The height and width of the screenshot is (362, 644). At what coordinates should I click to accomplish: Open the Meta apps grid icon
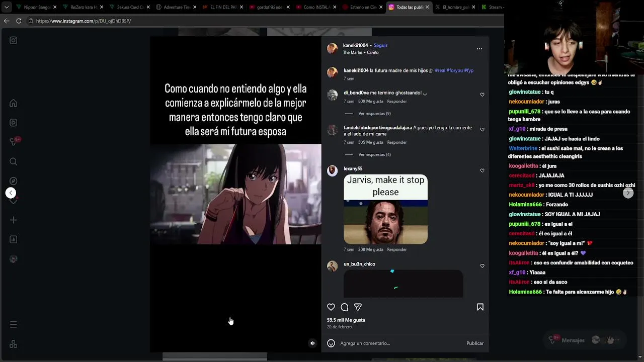14,344
